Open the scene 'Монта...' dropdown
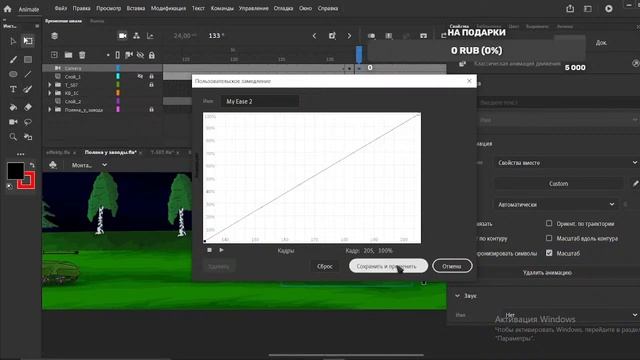 click(89, 165)
